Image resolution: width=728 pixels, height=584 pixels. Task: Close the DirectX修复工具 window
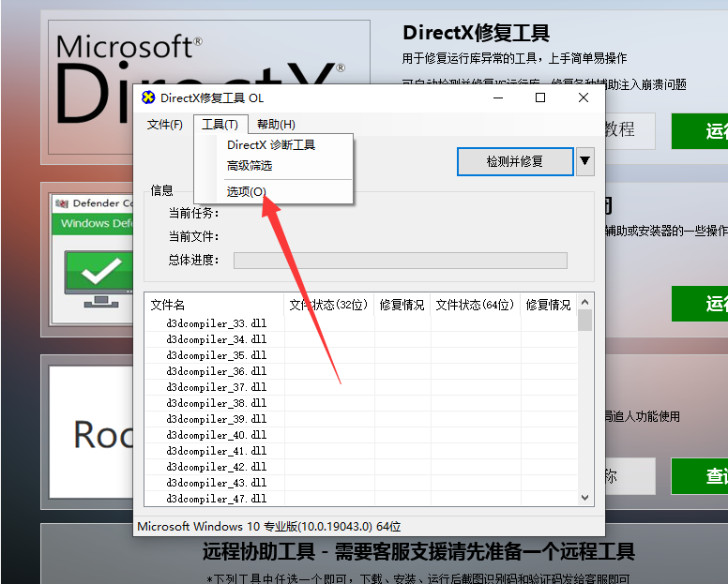tap(584, 97)
